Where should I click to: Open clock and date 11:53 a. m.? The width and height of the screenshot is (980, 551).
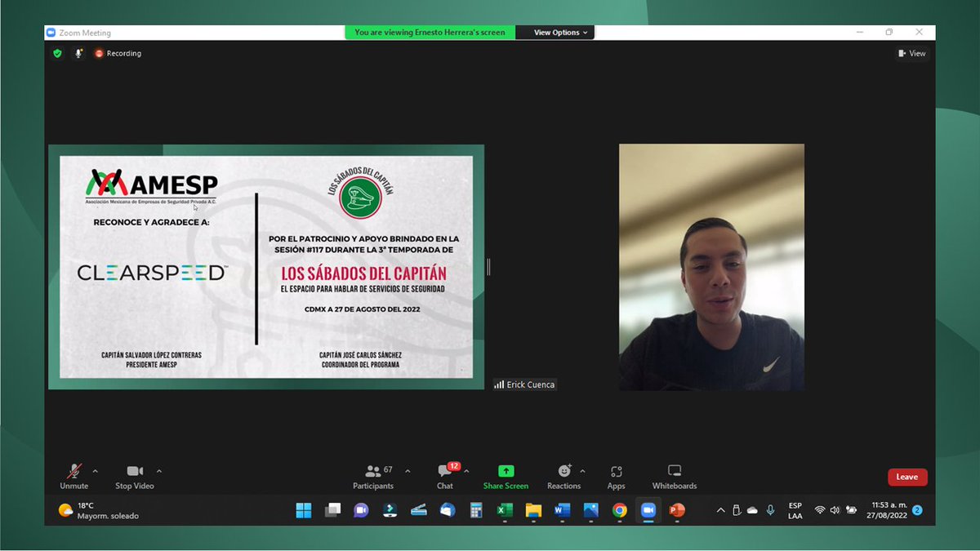click(x=889, y=510)
